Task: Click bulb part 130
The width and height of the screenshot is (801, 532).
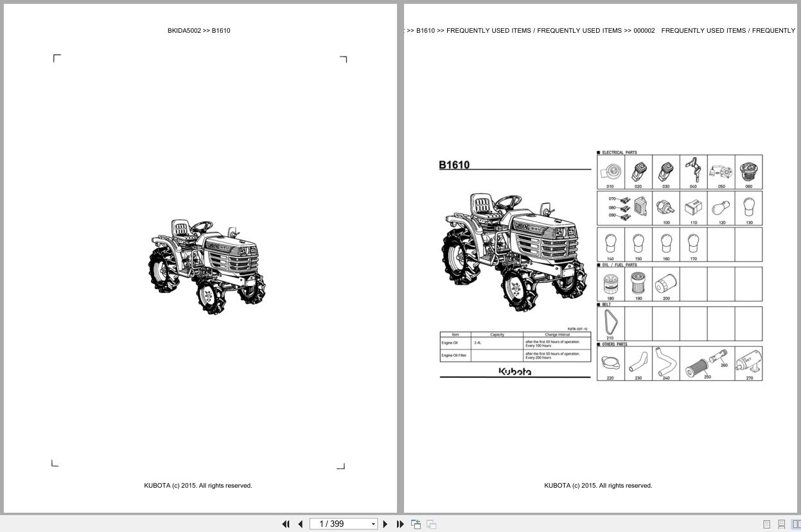Action: [x=749, y=207]
